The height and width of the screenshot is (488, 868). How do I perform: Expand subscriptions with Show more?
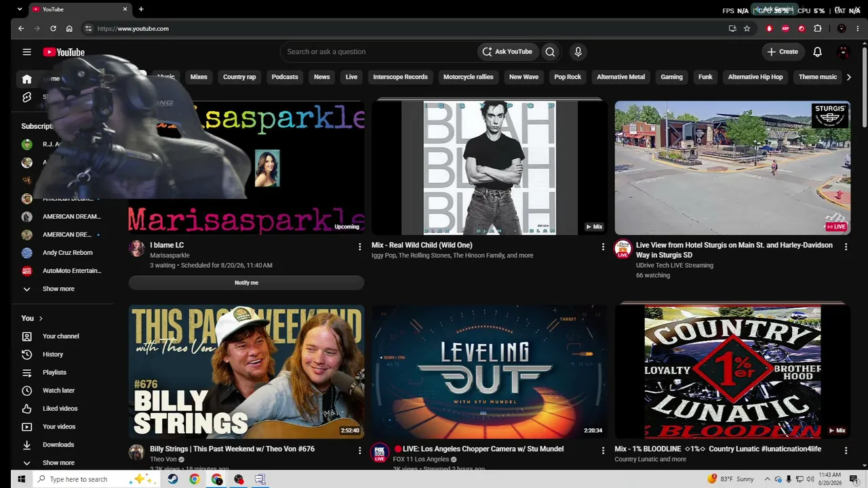click(58, 289)
